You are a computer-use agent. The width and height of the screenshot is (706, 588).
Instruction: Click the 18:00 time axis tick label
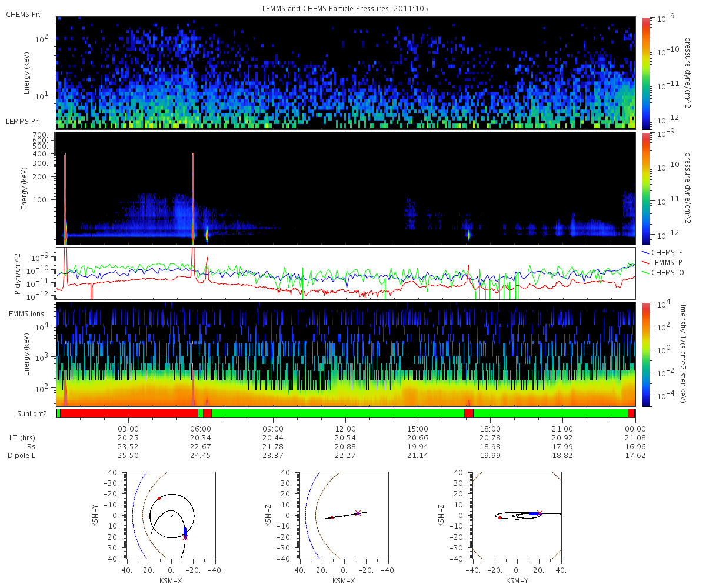[490, 429]
